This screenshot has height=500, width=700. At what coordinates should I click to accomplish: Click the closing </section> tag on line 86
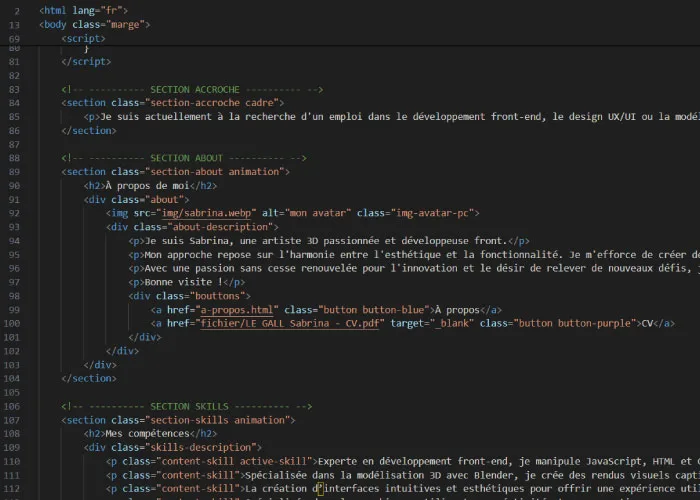click(89, 130)
